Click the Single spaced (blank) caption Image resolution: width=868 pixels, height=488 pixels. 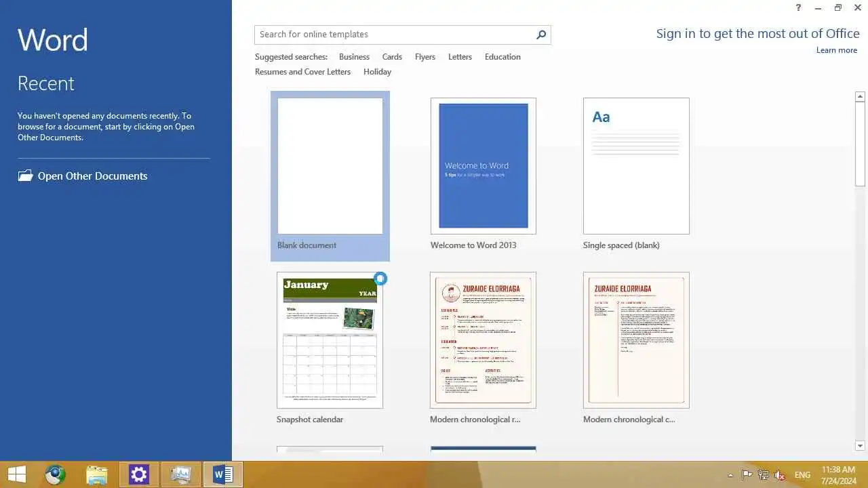click(x=621, y=245)
